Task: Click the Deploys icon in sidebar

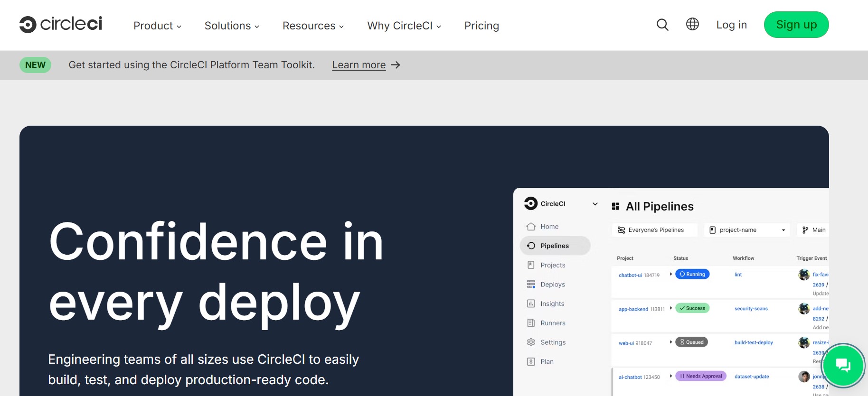Action: (531, 285)
